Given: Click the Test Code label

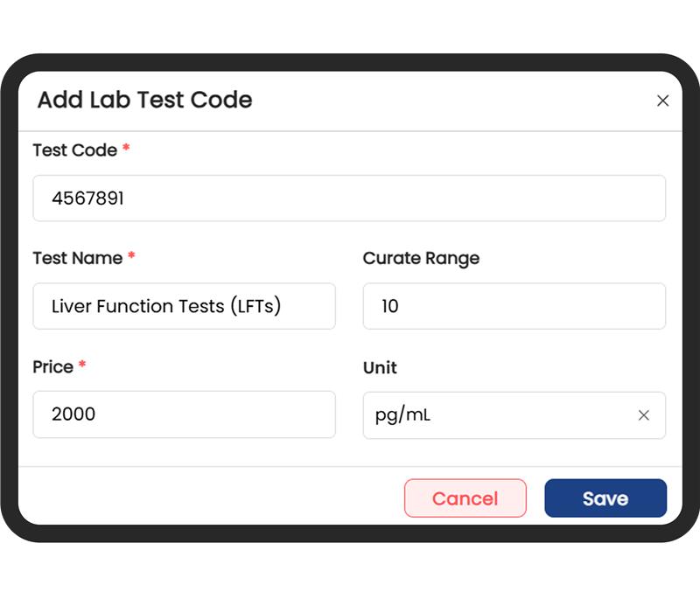Looking at the screenshot, I should [74, 150].
